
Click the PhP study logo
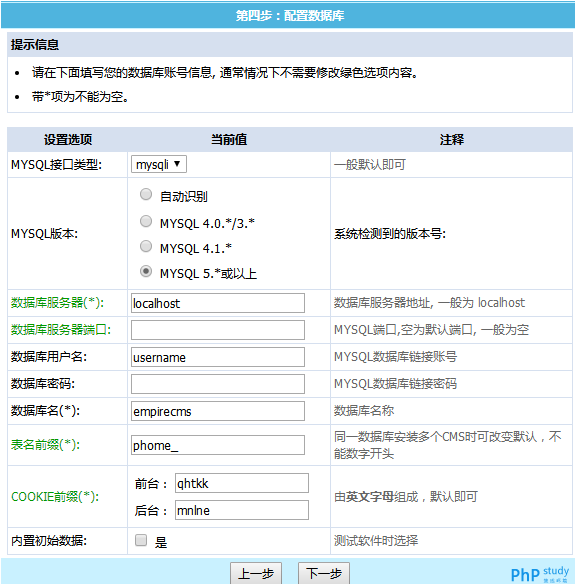(x=540, y=574)
